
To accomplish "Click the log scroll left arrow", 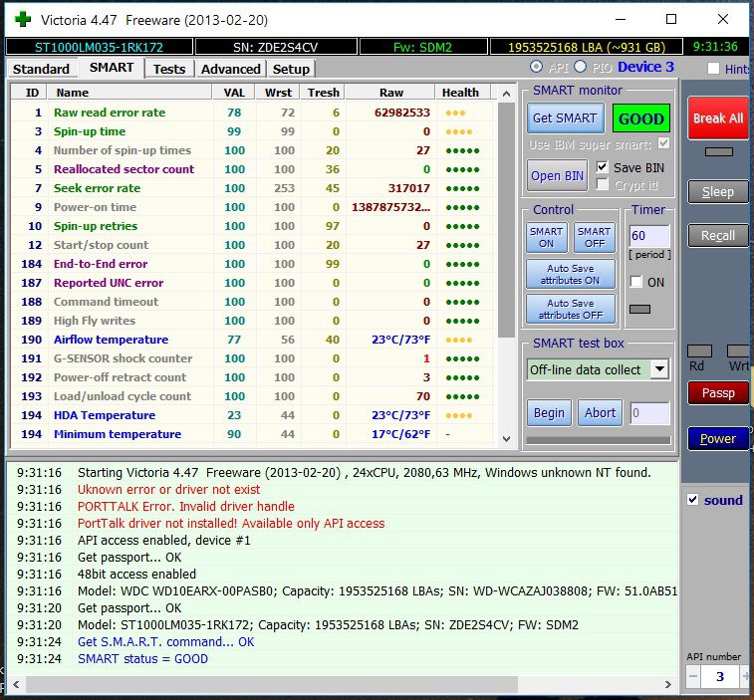I will point(16,684).
